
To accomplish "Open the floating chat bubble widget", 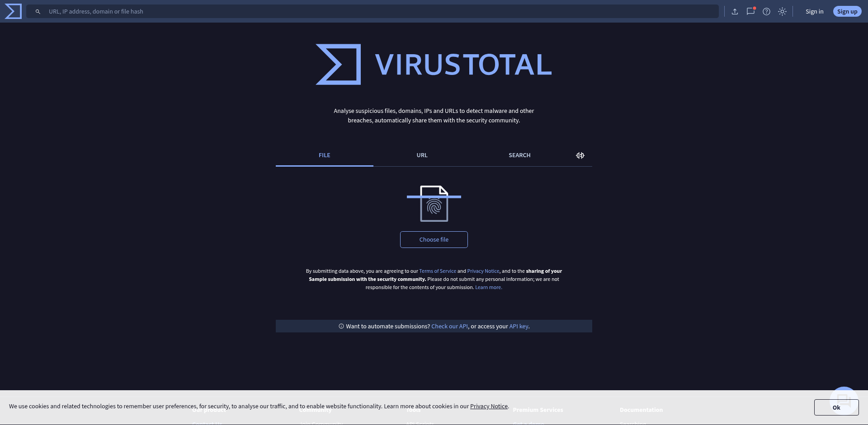I will 844,400.
